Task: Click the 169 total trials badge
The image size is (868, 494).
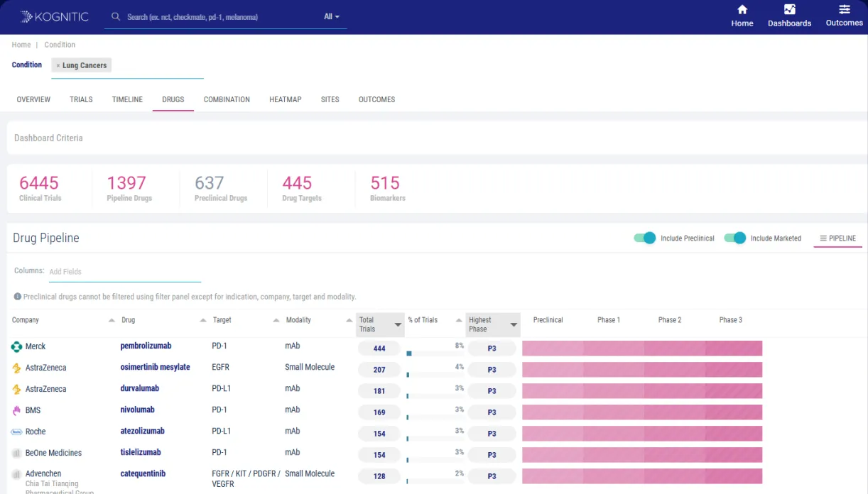Action: click(379, 412)
